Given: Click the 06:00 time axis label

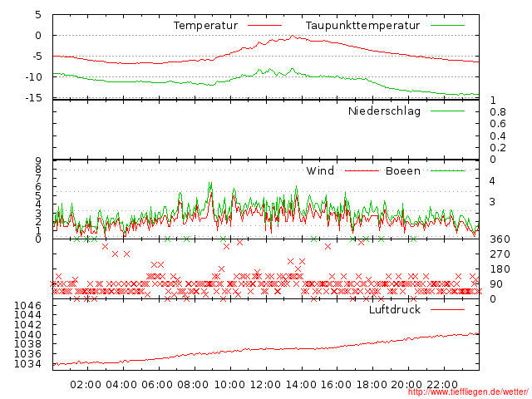Looking at the screenshot, I should (157, 385).
